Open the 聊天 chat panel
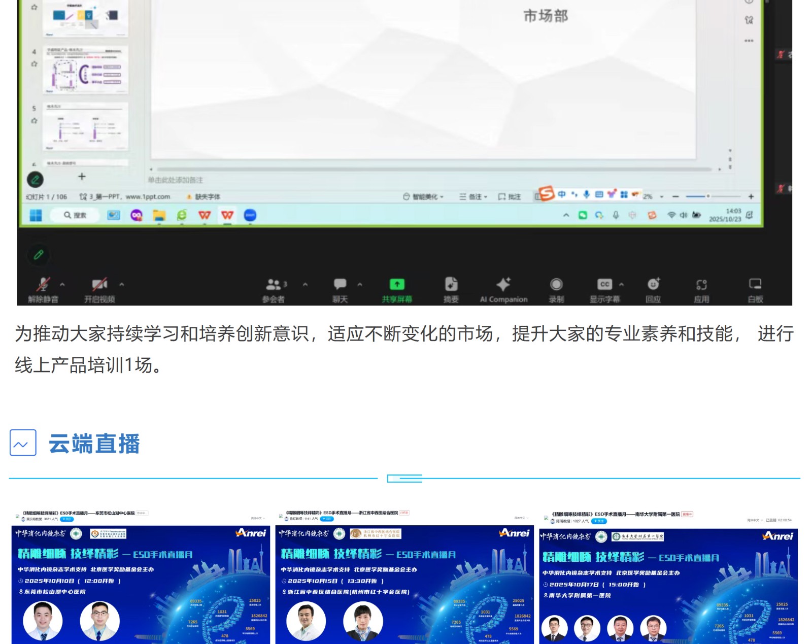The width and height of the screenshot is (812, 644). pyautogui.click(x=340, y=285)
